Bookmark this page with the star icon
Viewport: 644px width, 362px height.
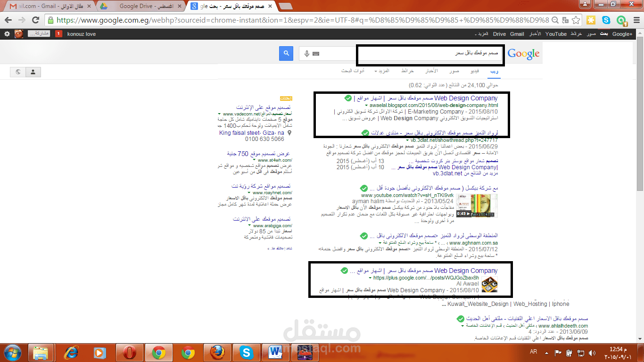(576, 20)
